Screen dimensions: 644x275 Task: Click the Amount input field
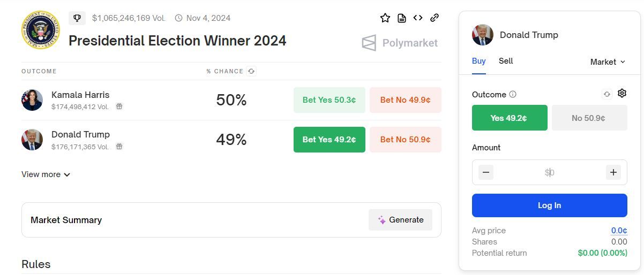tap(549, 172)
